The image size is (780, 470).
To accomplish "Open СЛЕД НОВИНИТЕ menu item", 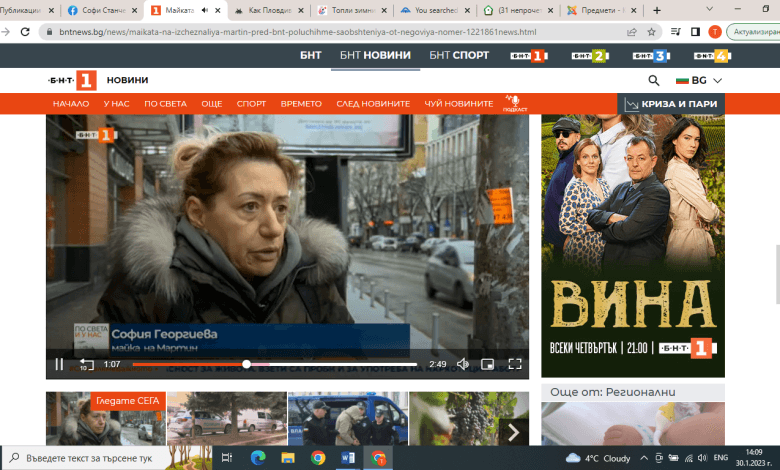I will tap(373, 103).
